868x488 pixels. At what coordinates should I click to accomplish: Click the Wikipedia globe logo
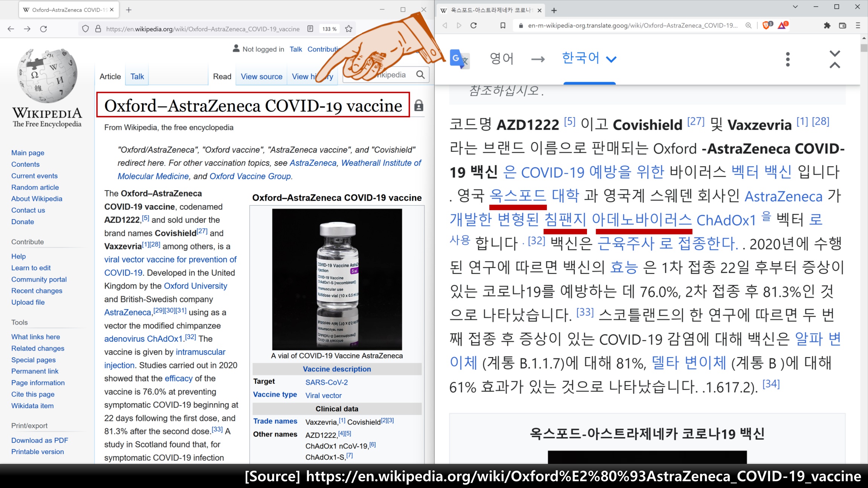(47, 76)
